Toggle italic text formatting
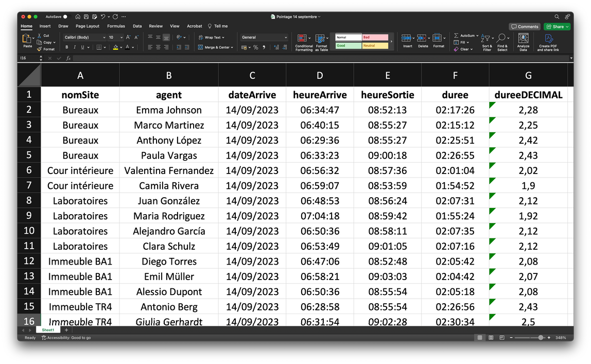 [x=74, y=47]
